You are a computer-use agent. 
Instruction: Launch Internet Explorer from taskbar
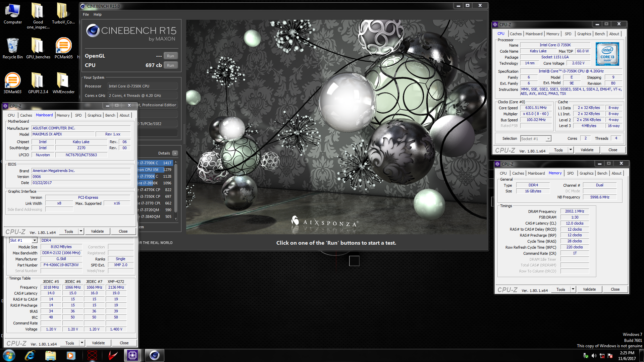coord(30,355)
